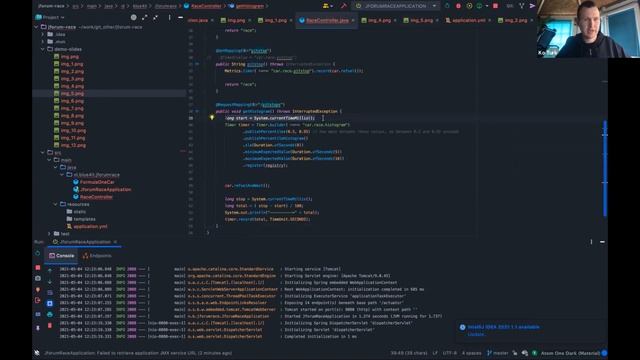Select img_1.png in project tree
The width and height of the screenshot is (640, 360).
69,64
